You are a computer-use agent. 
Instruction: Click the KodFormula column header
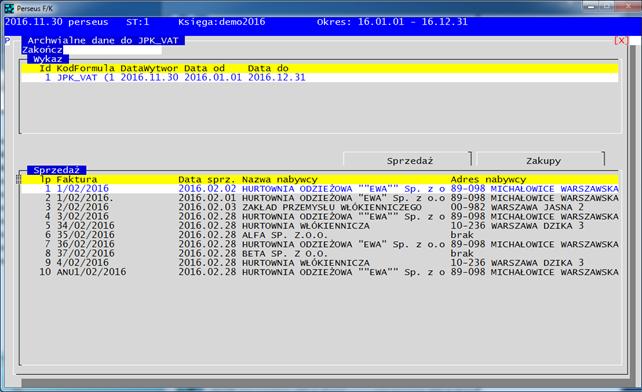pyautogui.click(x=86, y=68)
